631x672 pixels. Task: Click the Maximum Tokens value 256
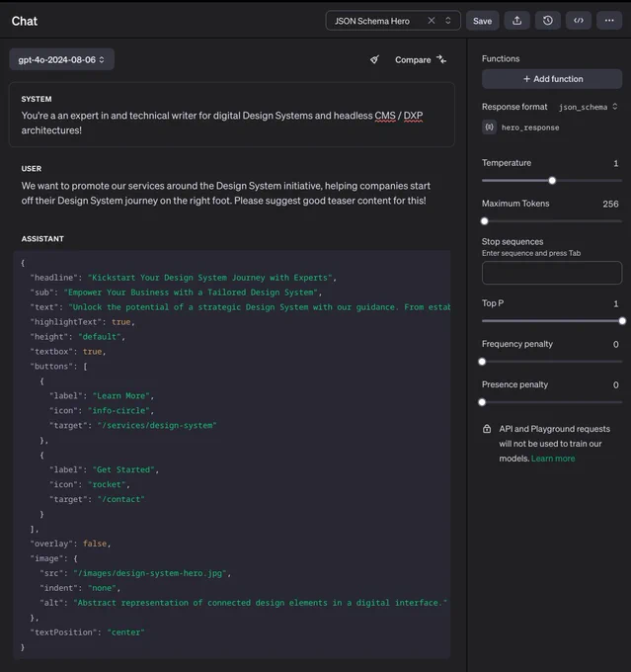point(610,204)
